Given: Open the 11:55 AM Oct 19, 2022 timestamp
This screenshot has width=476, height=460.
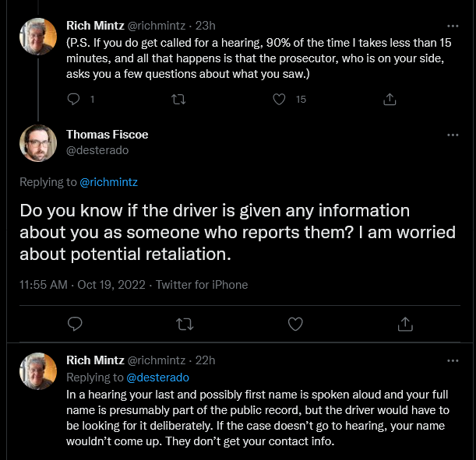Looking at the screenshot, I should [x=83, y=285].
